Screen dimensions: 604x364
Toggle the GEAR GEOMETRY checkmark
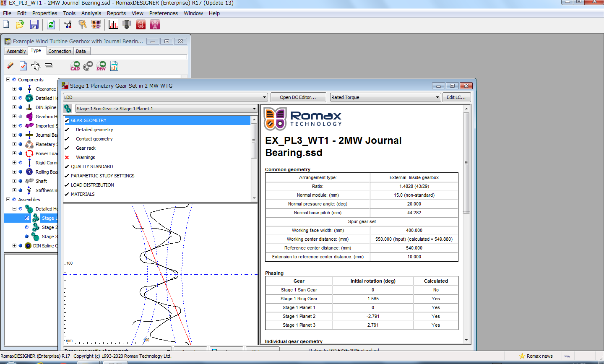pyautogui.click(x=67, y=120)
